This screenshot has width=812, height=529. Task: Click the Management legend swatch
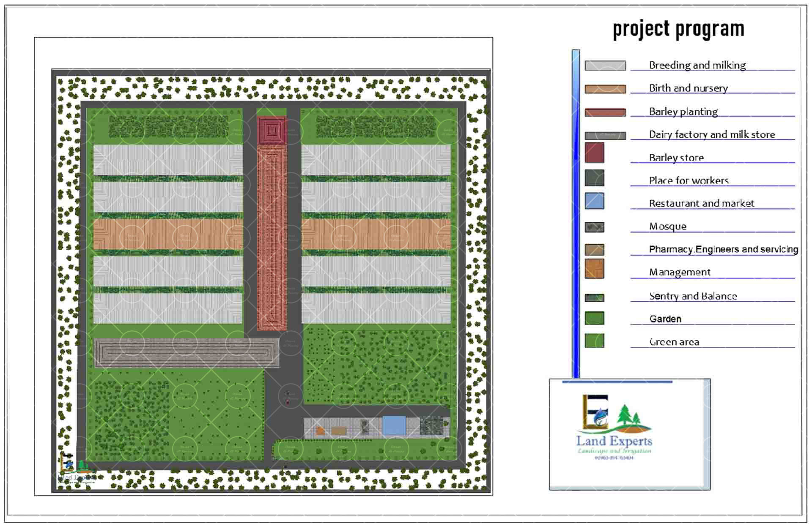594,269
